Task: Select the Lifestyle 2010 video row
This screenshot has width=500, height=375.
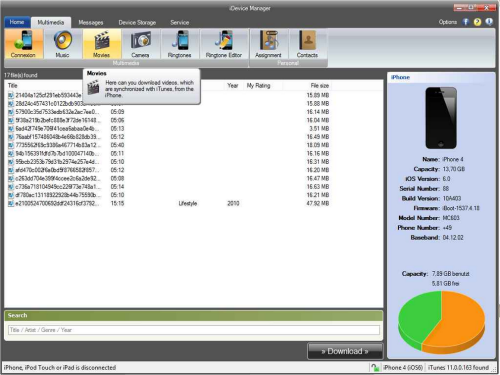Action: [169, 203]
